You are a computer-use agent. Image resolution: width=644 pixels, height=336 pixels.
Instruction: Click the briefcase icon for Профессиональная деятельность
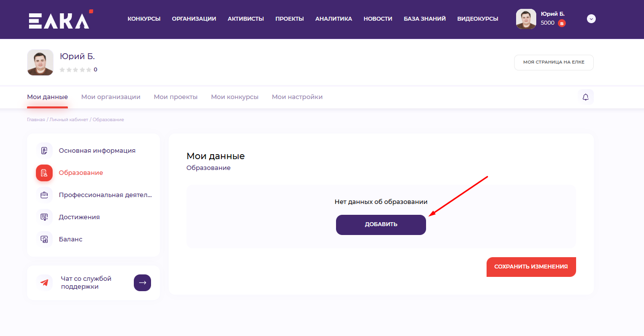click(44, 195)
